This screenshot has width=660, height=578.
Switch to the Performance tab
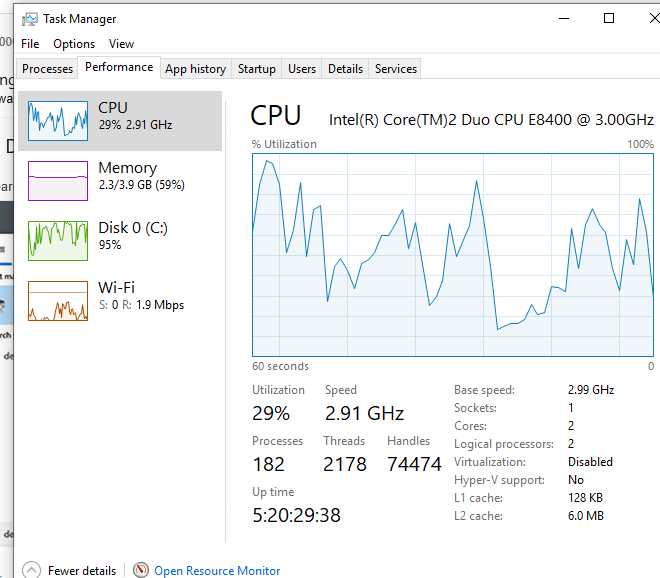coord(119,67)
